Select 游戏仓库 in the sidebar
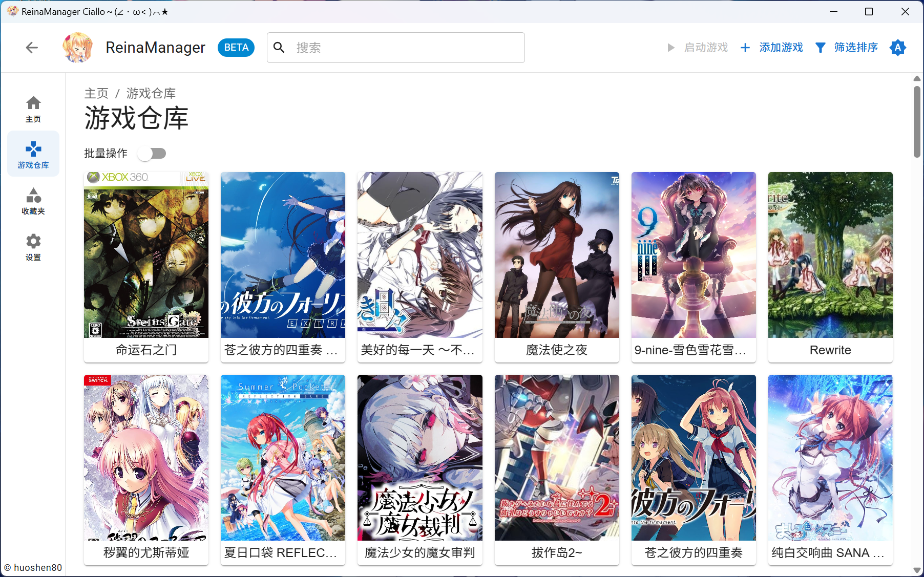The width and height of the screenshot is (924, 577). (x=33, y=154)
